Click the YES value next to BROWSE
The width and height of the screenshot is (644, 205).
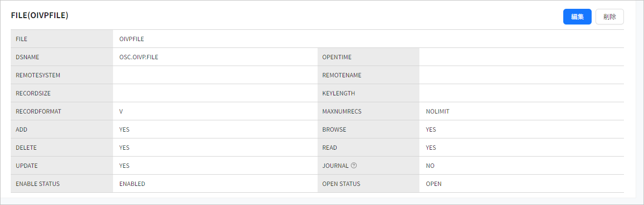[x=431, y=130]
